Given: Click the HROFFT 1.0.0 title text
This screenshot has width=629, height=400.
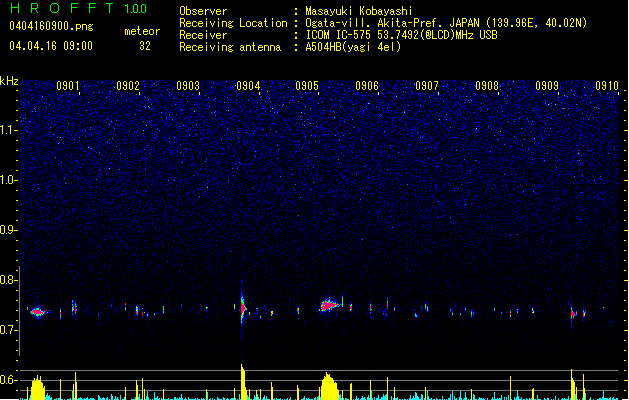Looking at the screenshot, I should pos(79,8).
